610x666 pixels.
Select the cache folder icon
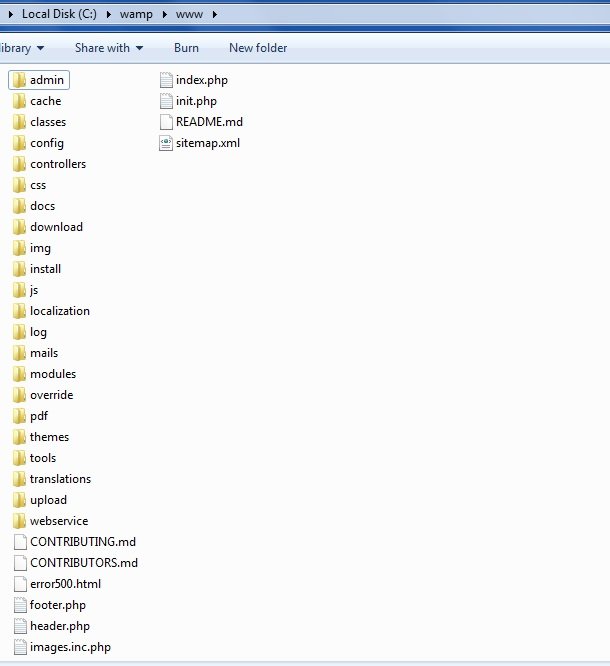click(19, 101)
